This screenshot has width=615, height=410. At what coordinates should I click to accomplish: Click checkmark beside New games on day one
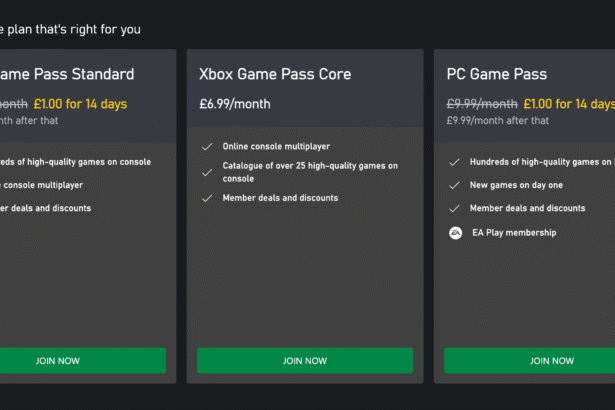pyautogui.click(x=454, y=185)
